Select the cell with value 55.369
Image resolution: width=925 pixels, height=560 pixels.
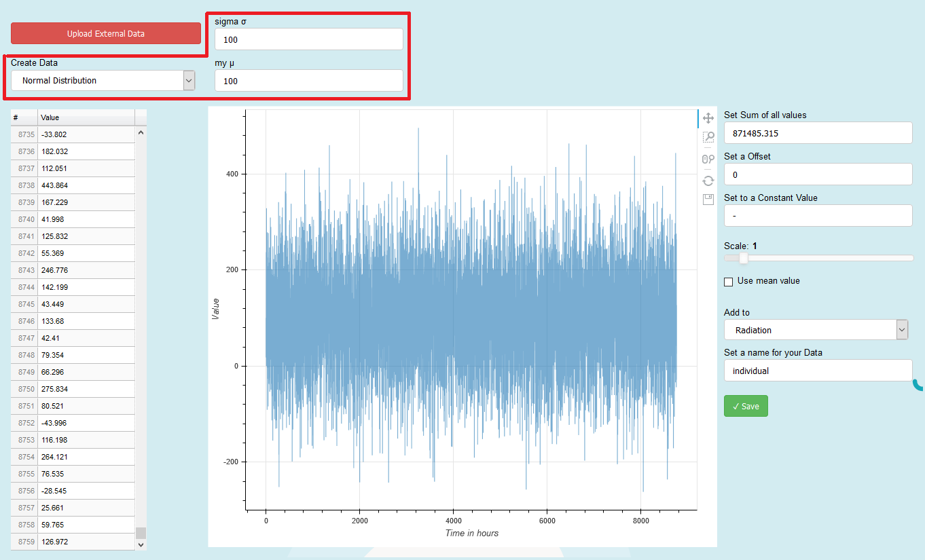86,253
